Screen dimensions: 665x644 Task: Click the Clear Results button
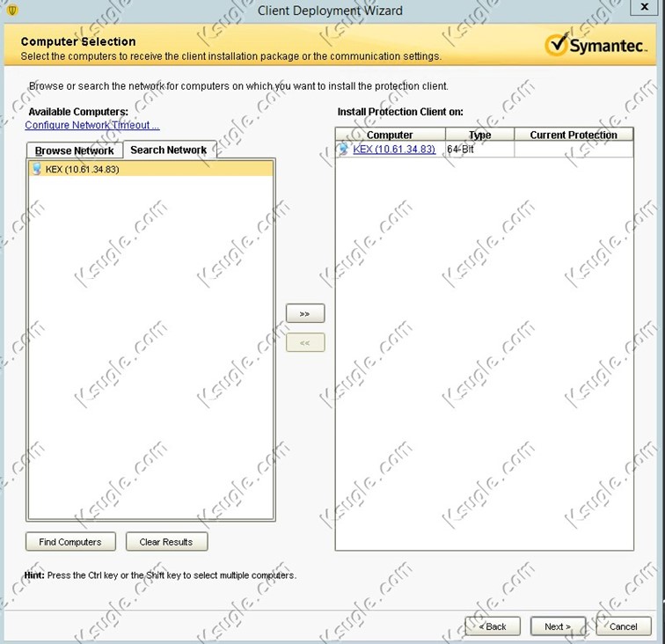pyautogui.click(x=166, y=542)
